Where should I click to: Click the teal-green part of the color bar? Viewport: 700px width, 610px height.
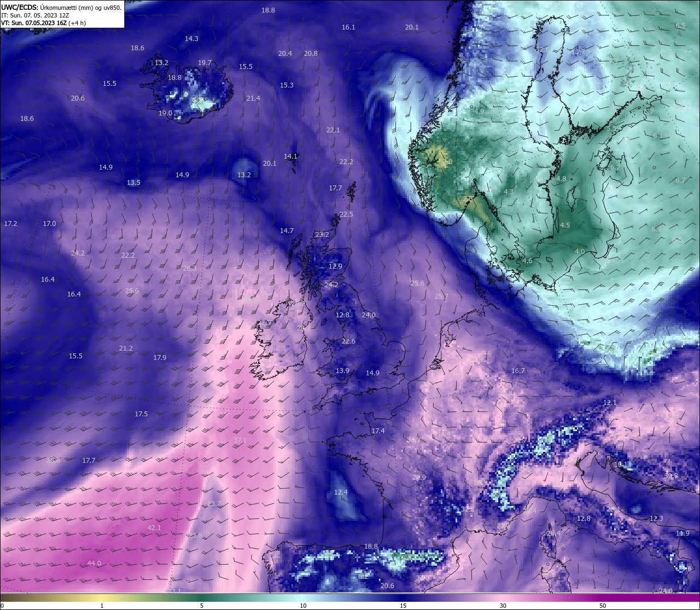point(202,597)
